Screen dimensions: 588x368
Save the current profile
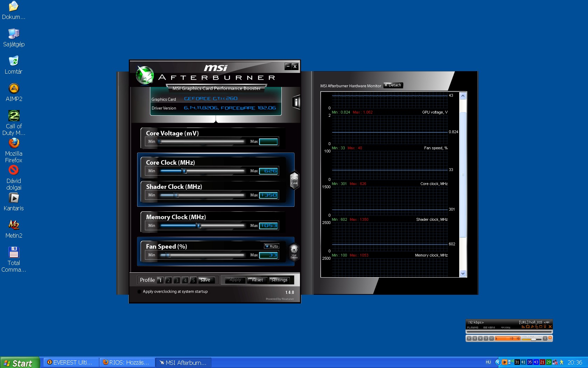point(206,280)
